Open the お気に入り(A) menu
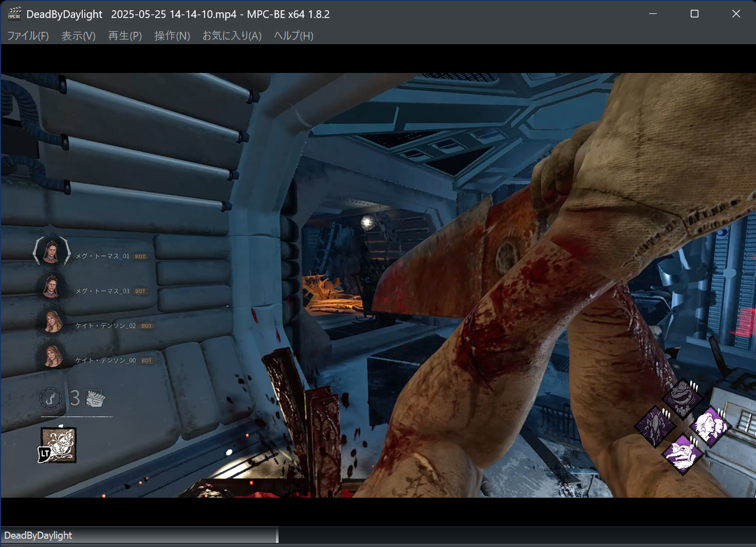The image size is (756, 547). pos(232,35)
